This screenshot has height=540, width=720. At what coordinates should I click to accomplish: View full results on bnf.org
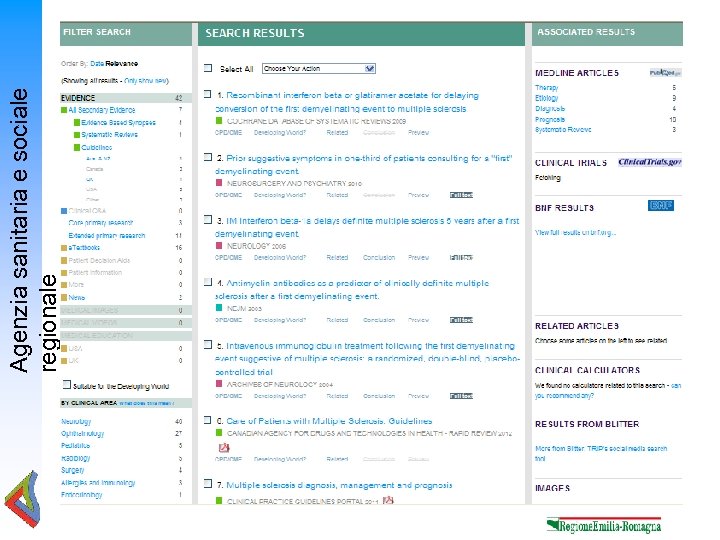(x=575, y=233)
